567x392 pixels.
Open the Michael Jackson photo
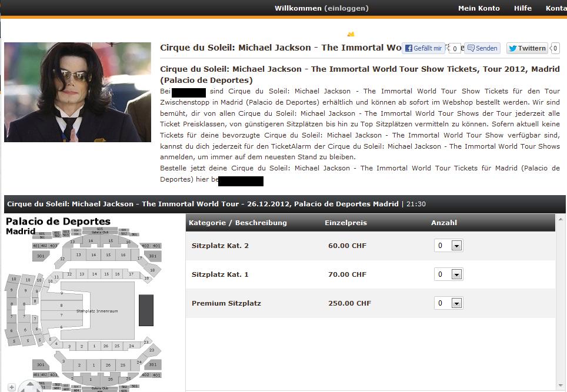coord(78,92)
